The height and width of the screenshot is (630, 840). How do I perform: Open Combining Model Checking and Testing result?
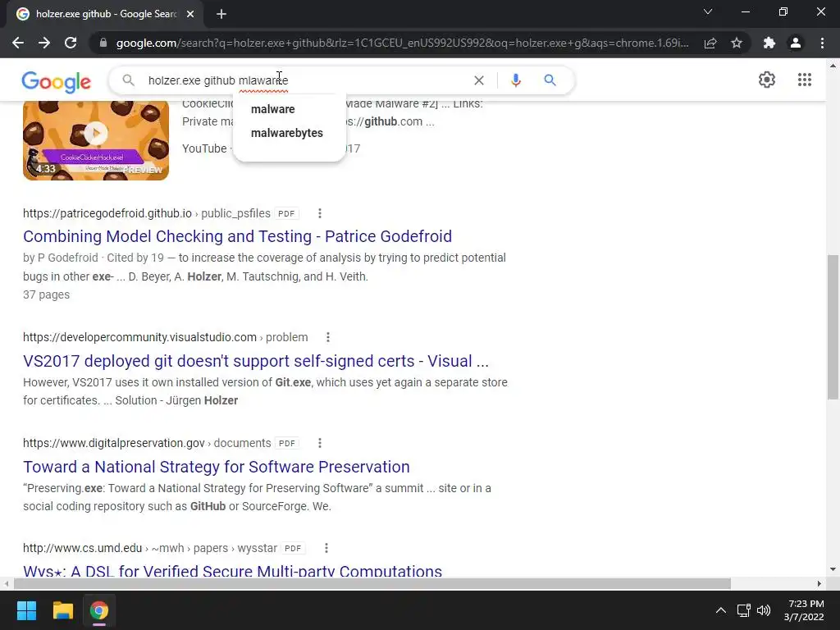237,236
